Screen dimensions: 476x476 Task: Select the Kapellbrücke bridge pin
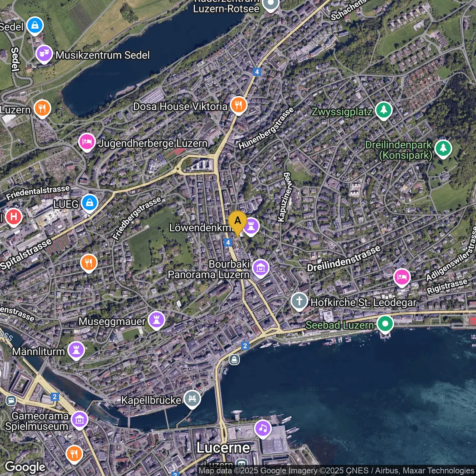(192, 399)
